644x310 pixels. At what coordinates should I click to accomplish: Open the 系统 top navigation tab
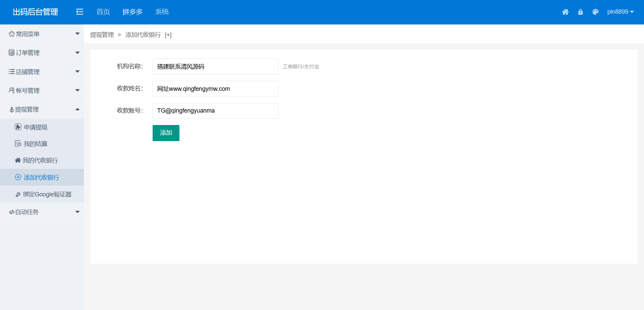pyautogui.click(x=162, y=12)
